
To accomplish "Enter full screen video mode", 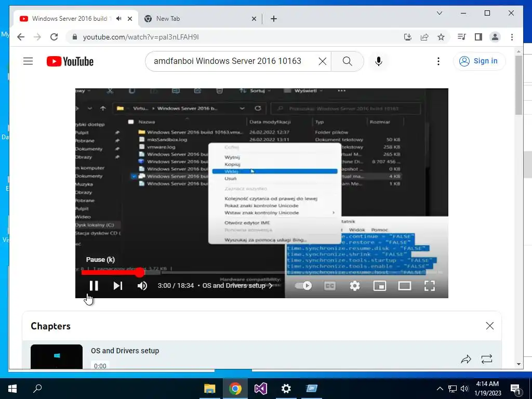I will 430,286.
